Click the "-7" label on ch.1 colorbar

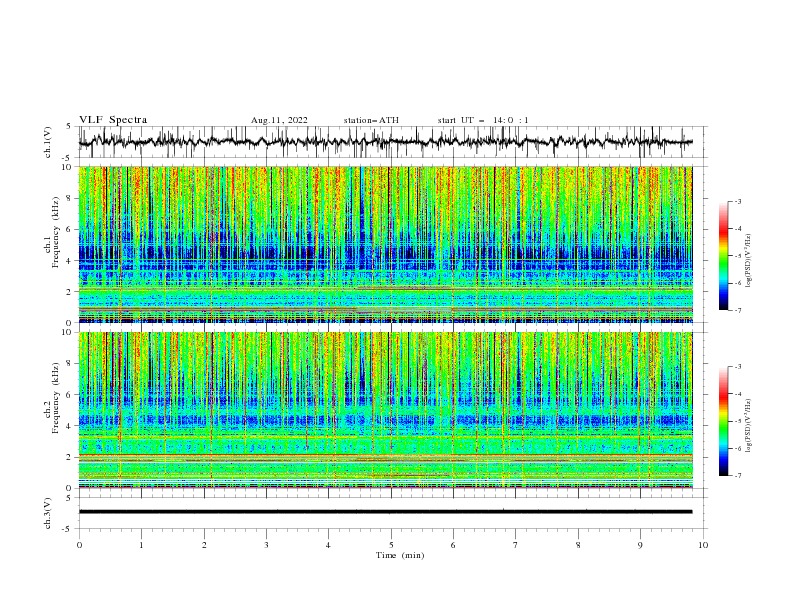(x=738, y=310)
